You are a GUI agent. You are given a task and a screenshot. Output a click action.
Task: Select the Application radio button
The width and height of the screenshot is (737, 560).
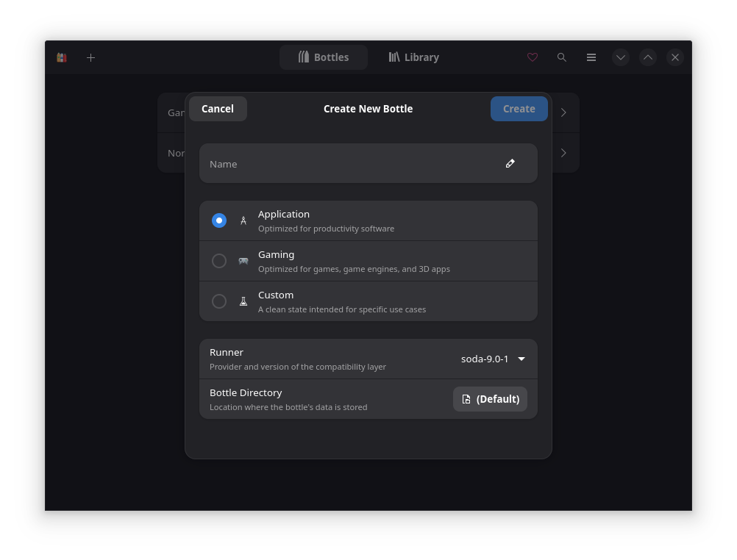219,220
